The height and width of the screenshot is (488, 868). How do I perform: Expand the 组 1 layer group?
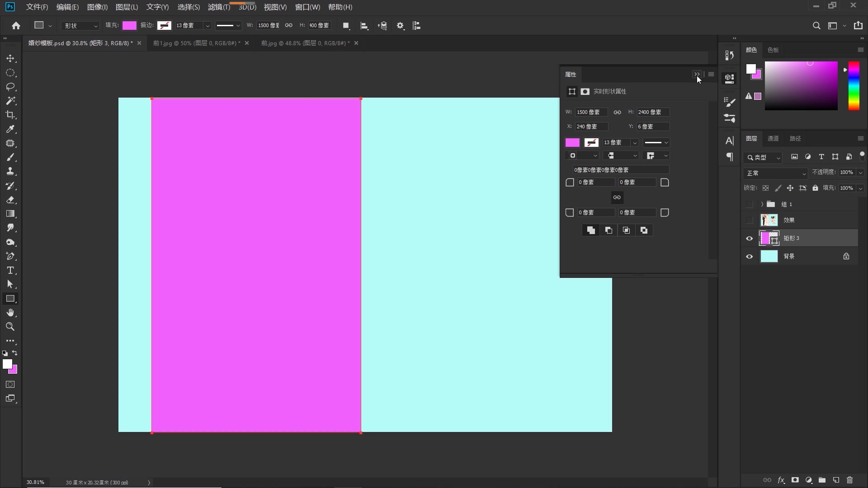pyautogui.click(x=762, y=204)
